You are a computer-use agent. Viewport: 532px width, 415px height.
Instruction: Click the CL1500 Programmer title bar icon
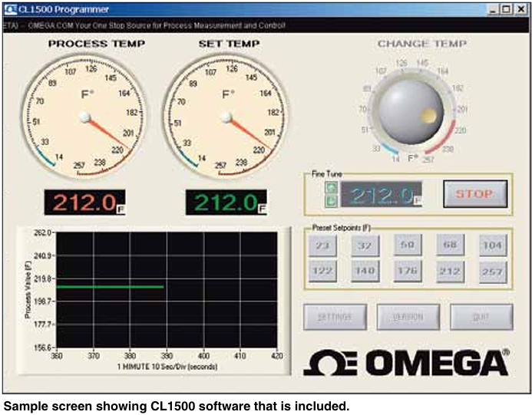[11, 8]
